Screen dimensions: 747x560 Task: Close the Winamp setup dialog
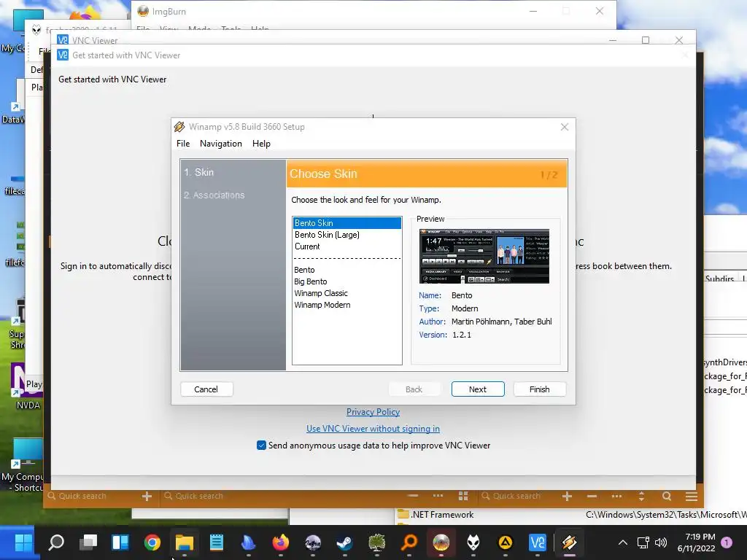(x=565, y=127)
